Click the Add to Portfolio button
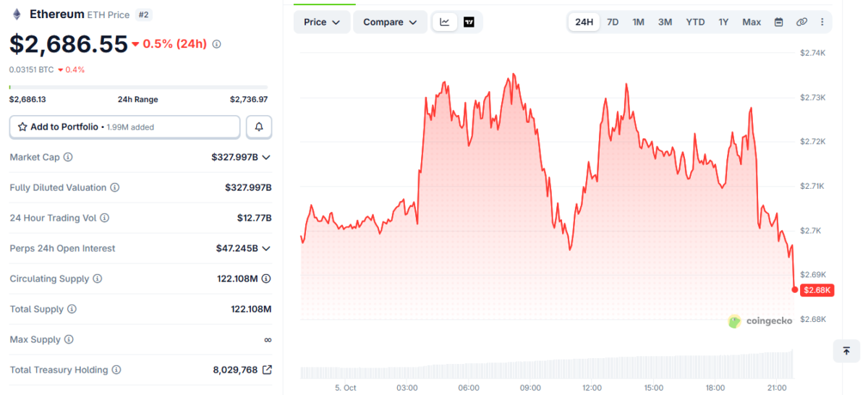Viewport: 868px width, 395px height. (x=124, y=127)
